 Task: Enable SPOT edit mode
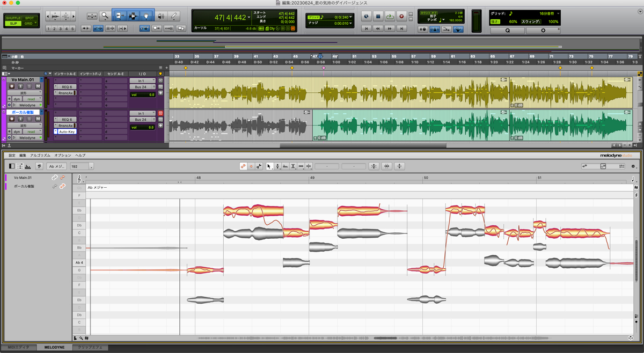click(x=29, y=18)
